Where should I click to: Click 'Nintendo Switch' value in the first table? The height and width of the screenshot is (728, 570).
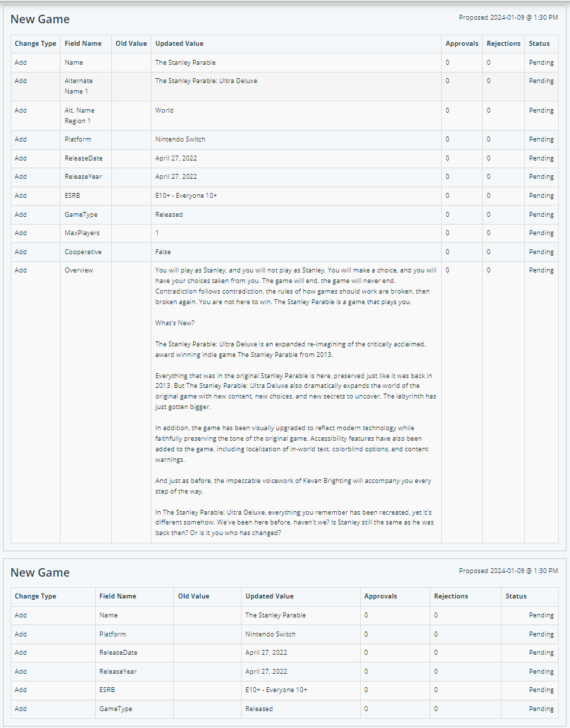point(180,139)
